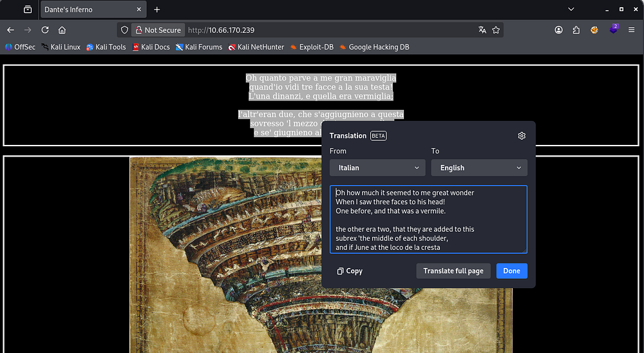Expand the English target language dropdown
Viewport: 644px width, 353px height.
point(479,167)
